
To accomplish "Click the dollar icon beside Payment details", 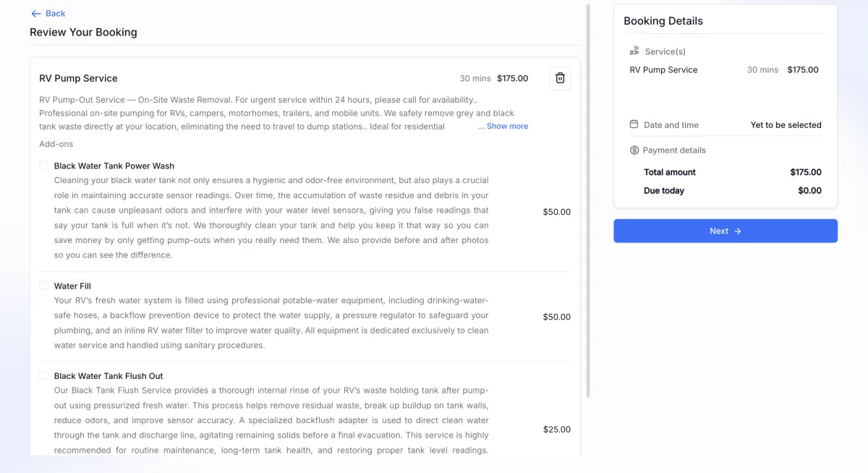I will click(x=634, y=150).
